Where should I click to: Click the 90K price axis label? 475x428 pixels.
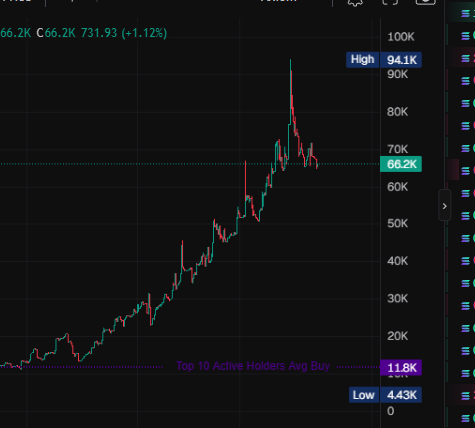[x=397, y=75]
